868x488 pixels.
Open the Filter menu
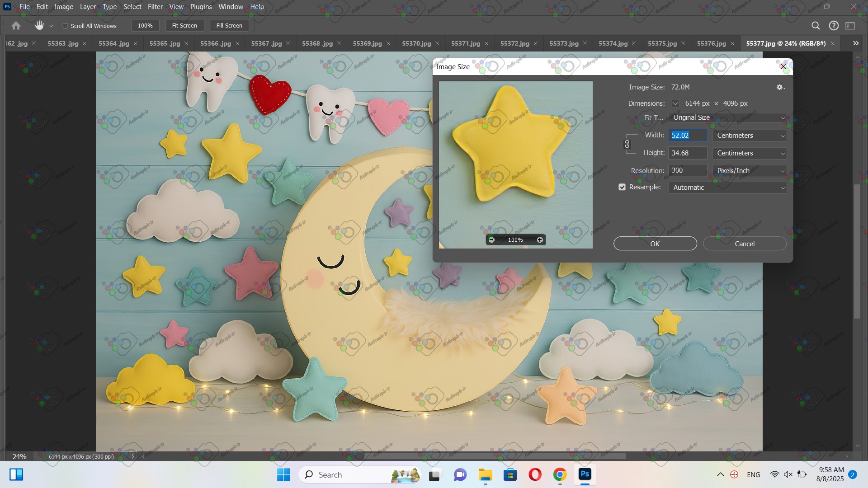[x=155, y=7]
